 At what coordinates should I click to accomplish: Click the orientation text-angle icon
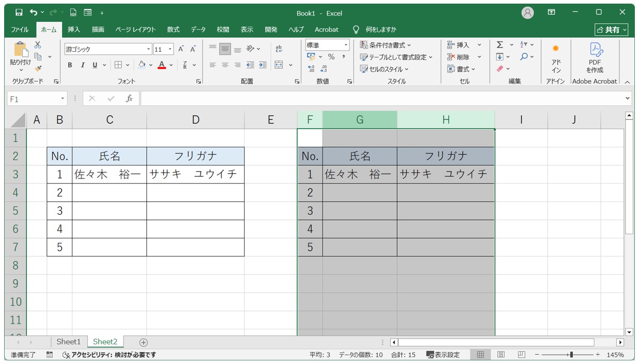click(x=250, y=49)
